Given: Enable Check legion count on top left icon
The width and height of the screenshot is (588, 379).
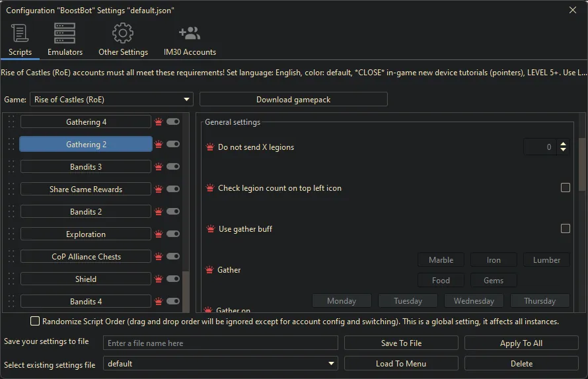Looking at the screenshot, I should [566, 188].
